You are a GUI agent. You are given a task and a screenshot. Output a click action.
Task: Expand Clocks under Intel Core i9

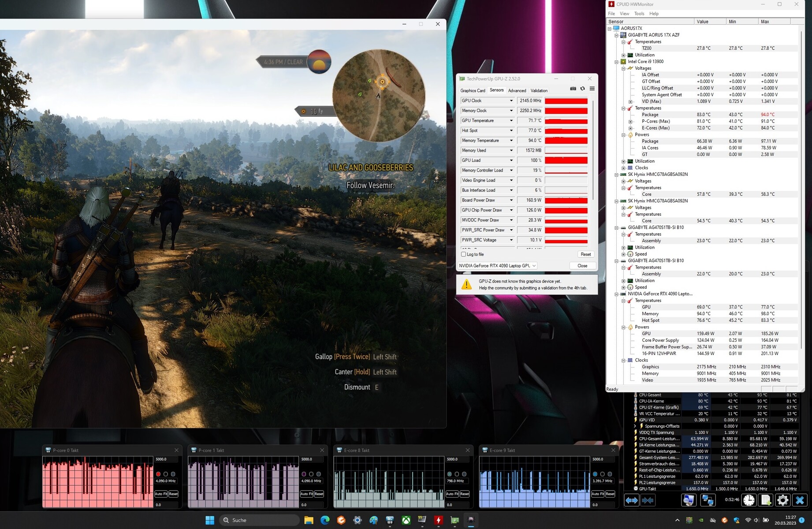623,168
